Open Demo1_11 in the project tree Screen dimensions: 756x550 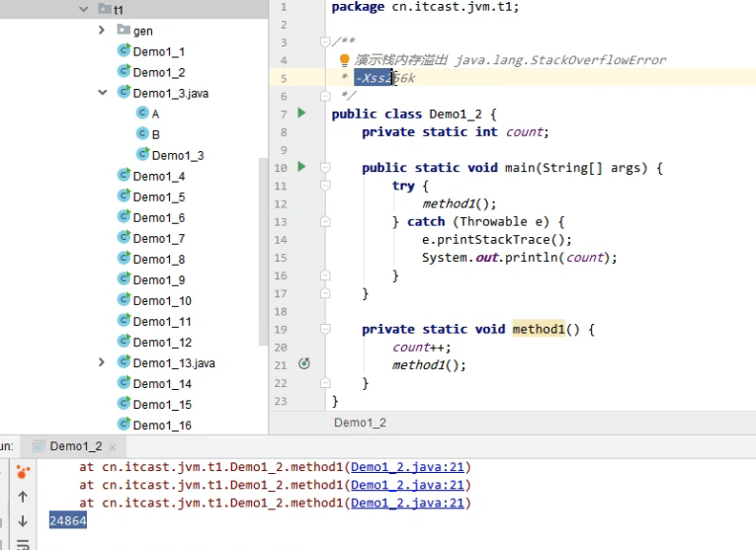click(x=162, y=321)
